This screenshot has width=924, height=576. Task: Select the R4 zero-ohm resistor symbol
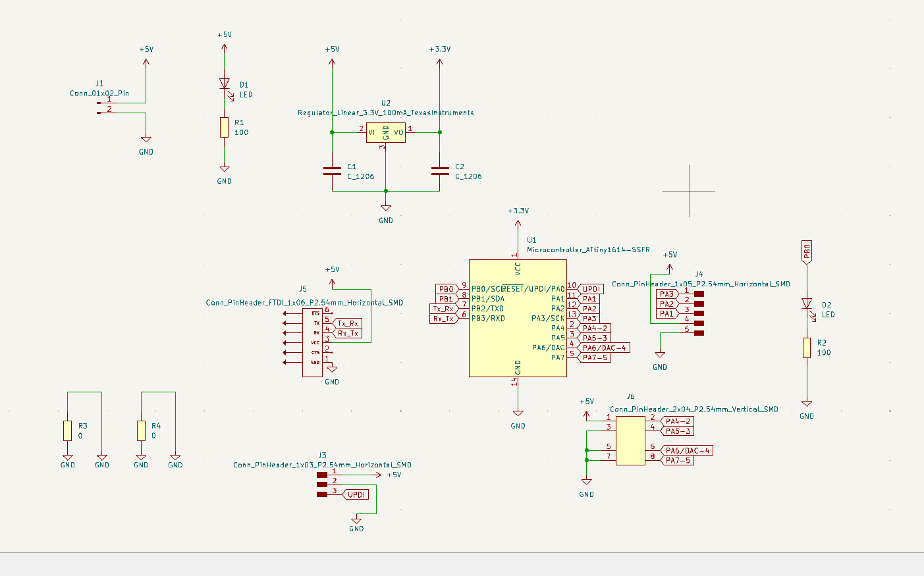[x=141, y=431]
